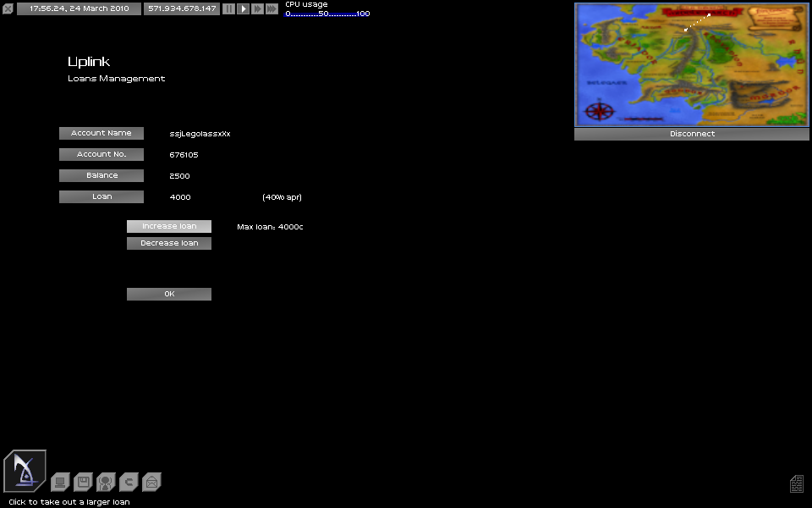The image size is (812, 508).
Task: Open the memory banks floppy disk icon
Action: (x=83, y=483)
